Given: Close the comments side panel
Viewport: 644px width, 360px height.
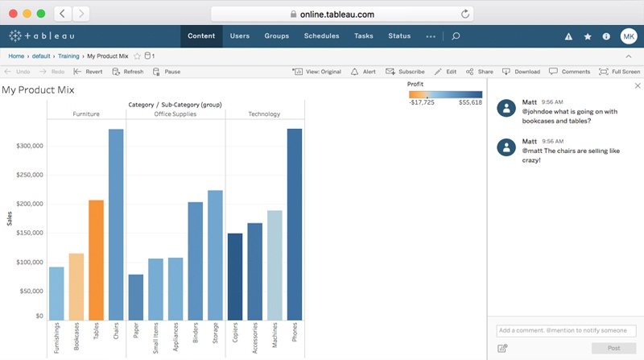Looking at the screenshot, I should (638, 85).
